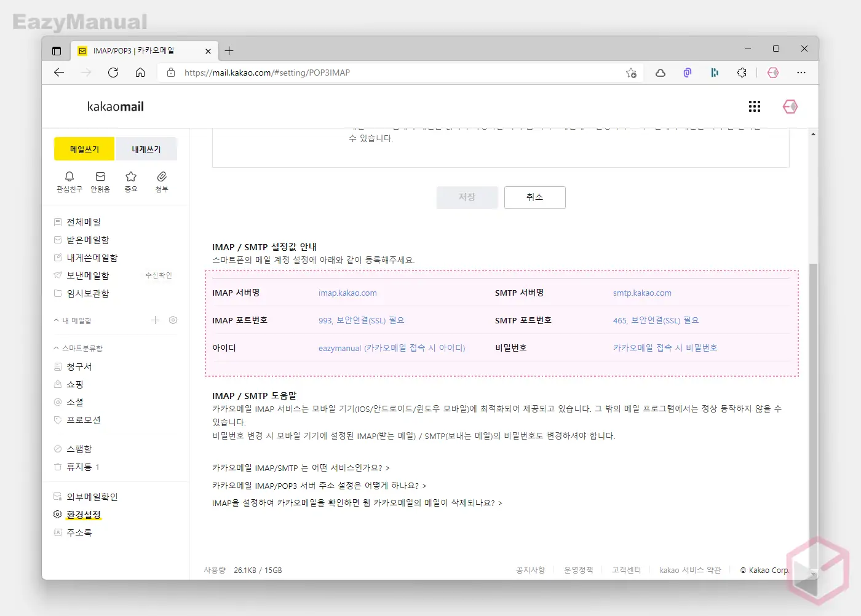Open the 받은메일함 inbox
The width and height of the screenshot is (861, 616).
point(88,240)
